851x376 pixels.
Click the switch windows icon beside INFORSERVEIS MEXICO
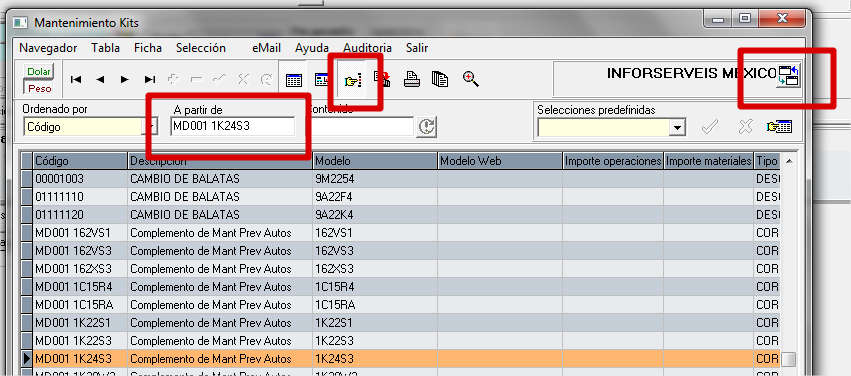click(788, 76)
